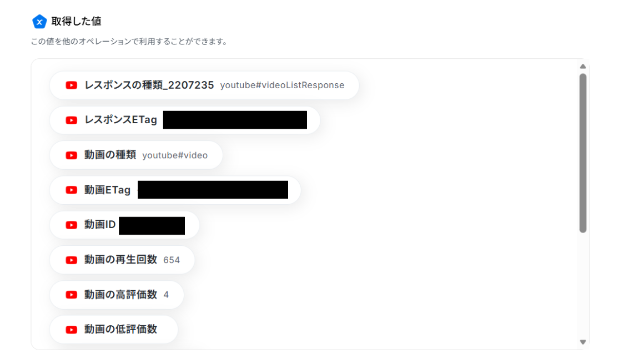Choose the 動画の再生回数 654 chip
629x364 pixels.
122,260
